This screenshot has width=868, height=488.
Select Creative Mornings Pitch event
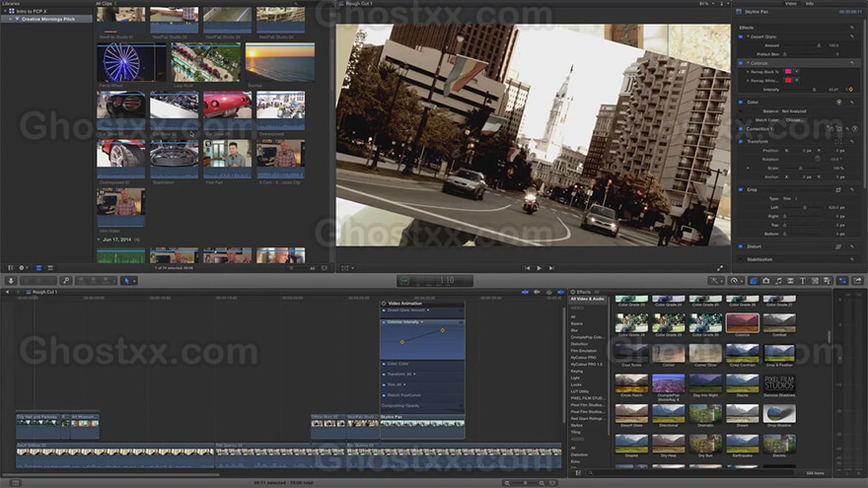(x=47, y=19)
